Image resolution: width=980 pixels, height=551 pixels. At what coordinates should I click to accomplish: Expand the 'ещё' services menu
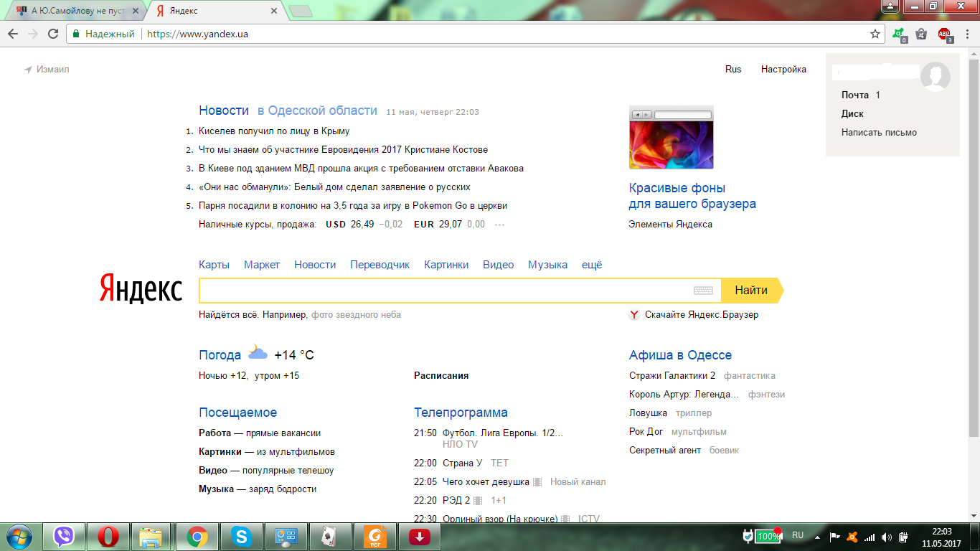click(592, 265)
